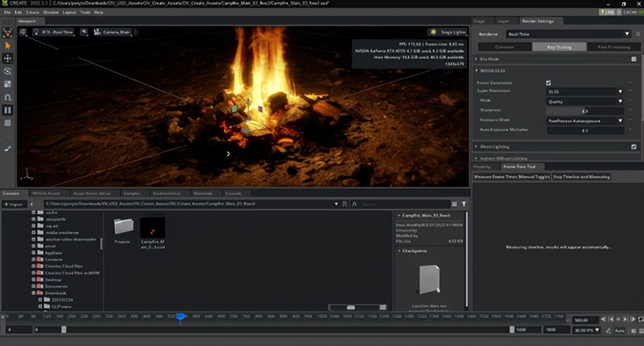This screenshot has height=346, width=644.
Task: Activate the Move tool in left toolbar
Action: pyautogui.click(x=8, y=58)
